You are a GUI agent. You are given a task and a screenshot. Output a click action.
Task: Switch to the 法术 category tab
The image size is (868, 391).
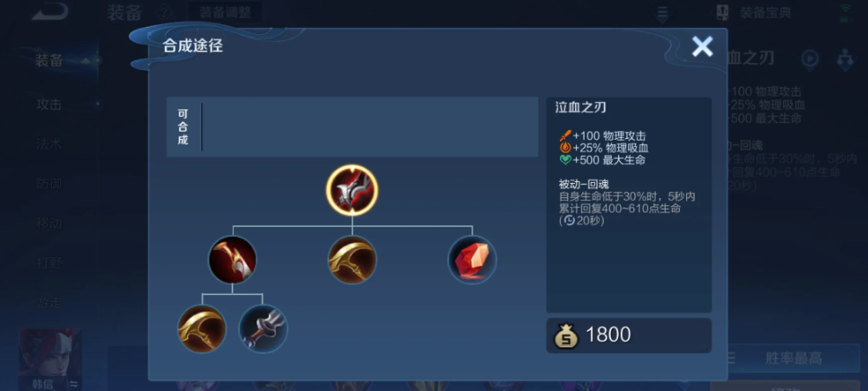48,144
